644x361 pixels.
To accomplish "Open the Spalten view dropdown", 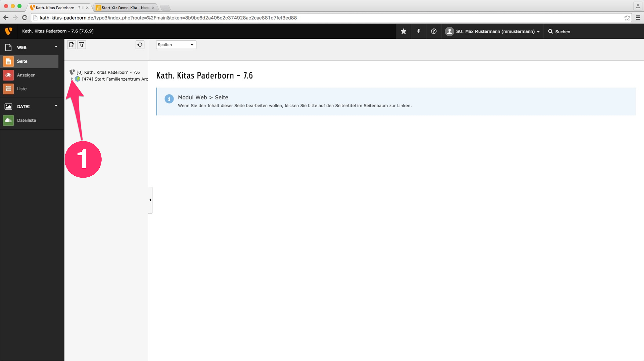I will pyautogui.click(x=176, y=45).
